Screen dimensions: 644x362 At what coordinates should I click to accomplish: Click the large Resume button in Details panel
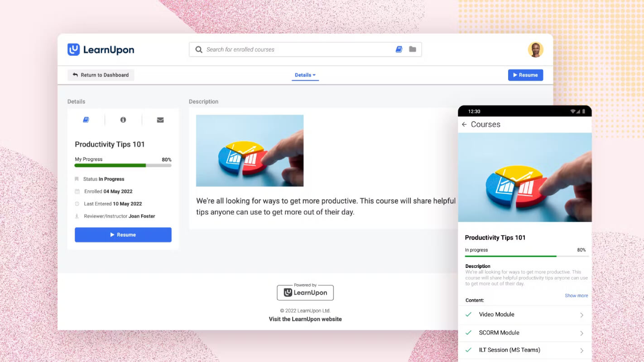[x=123, y=235]
